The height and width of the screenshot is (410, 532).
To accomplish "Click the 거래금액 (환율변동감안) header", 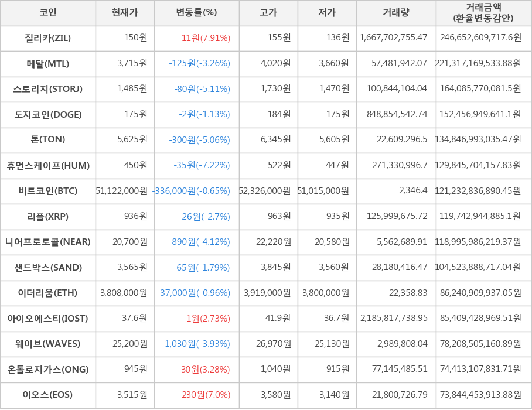I will [483, 13].
